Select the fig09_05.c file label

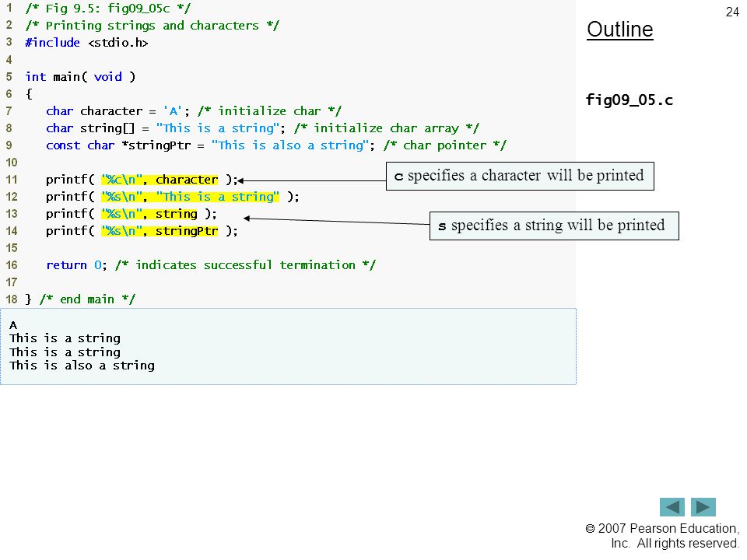(x=630, y=100)
